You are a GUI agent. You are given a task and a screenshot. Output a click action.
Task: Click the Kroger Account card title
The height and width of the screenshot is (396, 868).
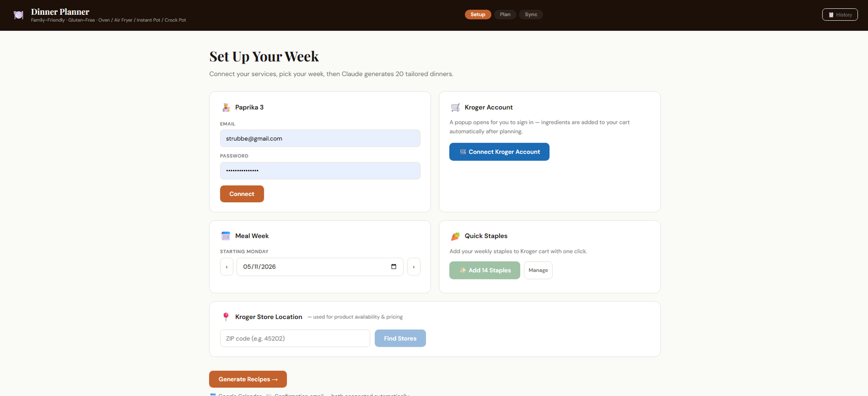click(489, 107)
